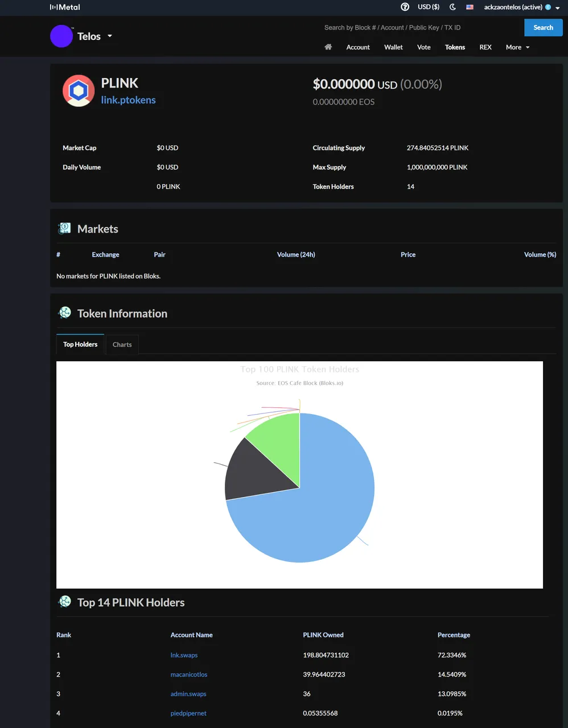Click the $0.000000 USD price
The height and width of the screenshot is (728, 568).
[x=355, y=84]
